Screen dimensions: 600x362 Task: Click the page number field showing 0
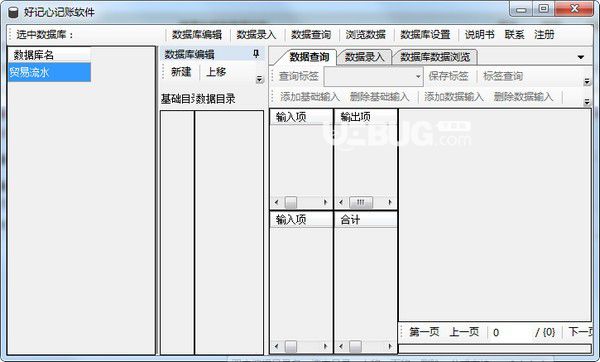coord(511,333)
